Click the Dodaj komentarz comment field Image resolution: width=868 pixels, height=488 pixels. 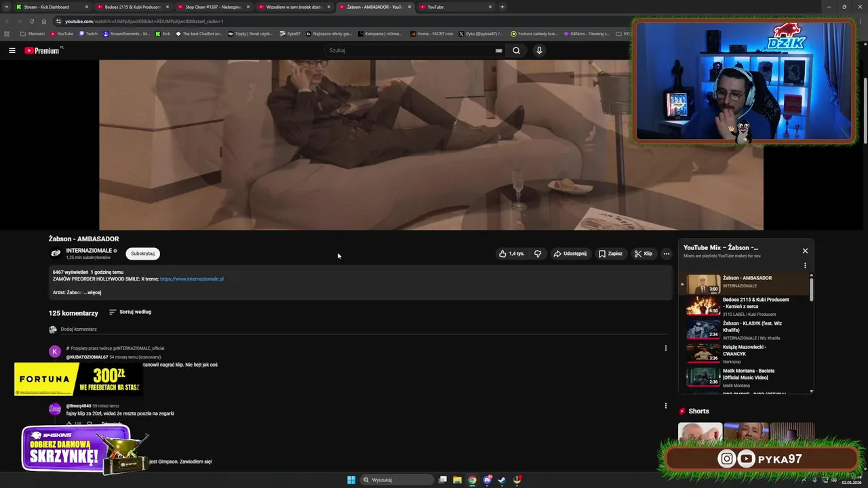point(363,329)
